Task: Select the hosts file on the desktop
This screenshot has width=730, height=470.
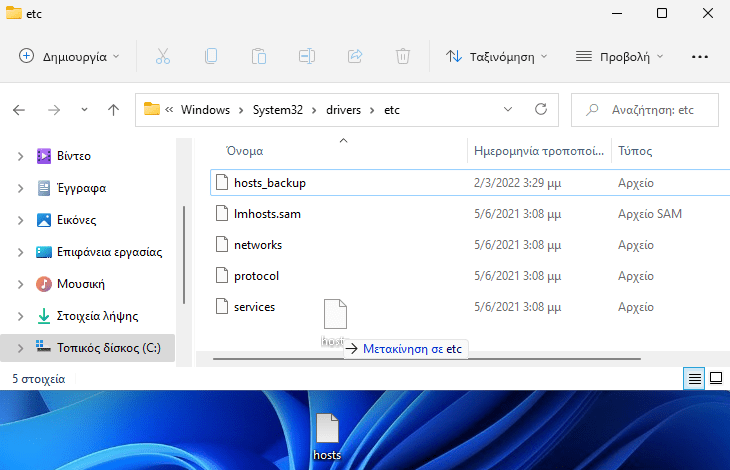Action: (x=327, y=436)
